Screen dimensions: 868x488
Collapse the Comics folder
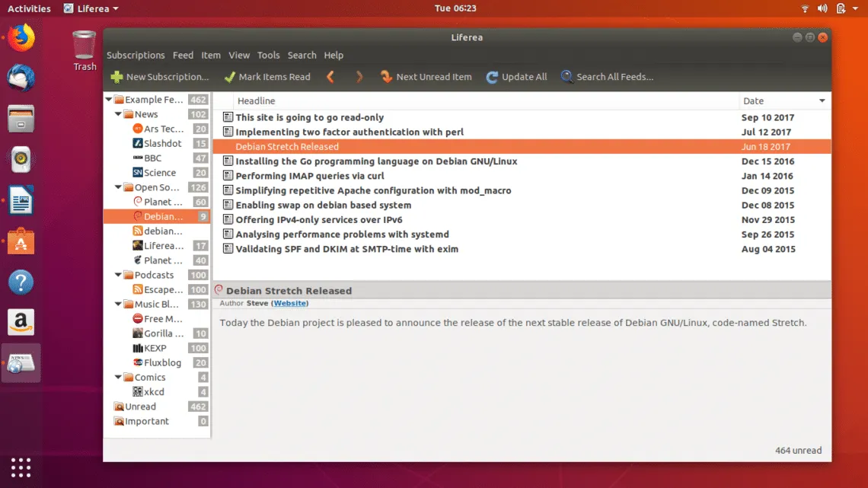pos(118,378)
